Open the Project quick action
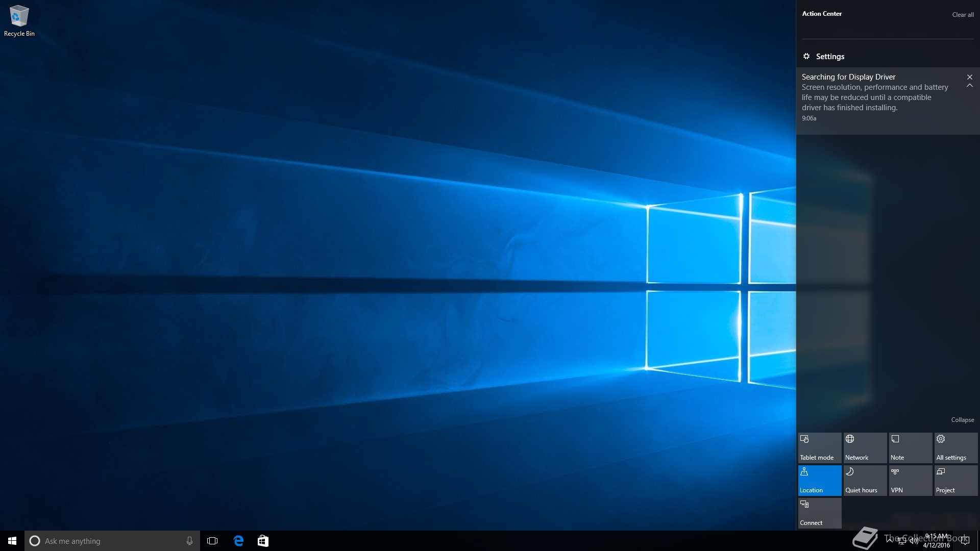Image resolution: width=980 pixels, height=551 pixels. tap(956, 481)
